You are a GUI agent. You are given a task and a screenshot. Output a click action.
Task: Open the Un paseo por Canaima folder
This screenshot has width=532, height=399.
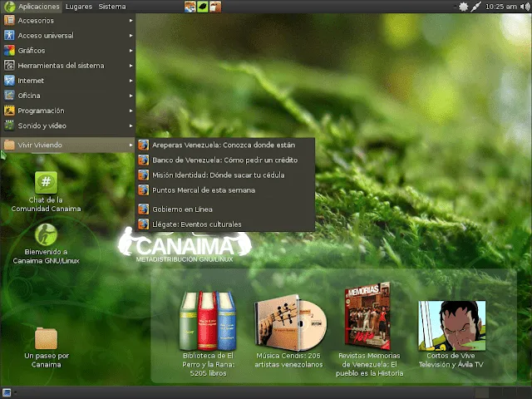(47, 347)
